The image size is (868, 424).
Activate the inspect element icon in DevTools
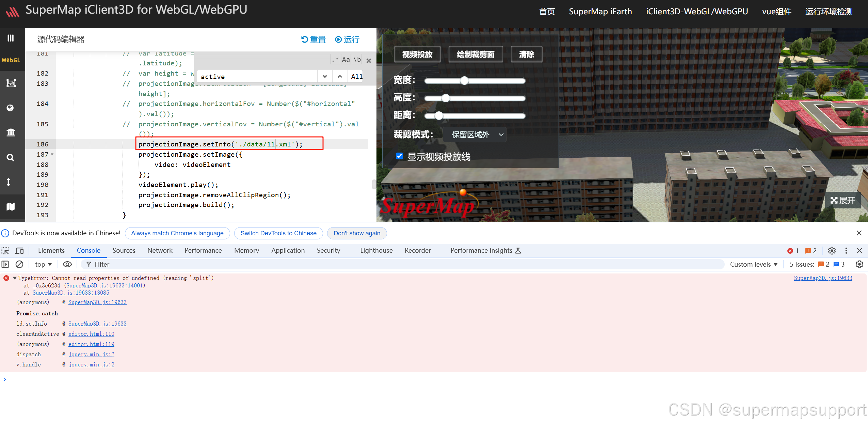(x=5, y=250)
